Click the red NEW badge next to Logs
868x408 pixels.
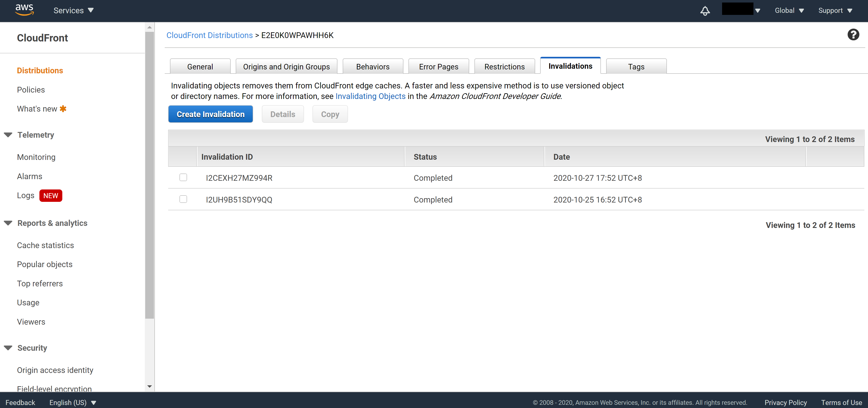[51, 195]
